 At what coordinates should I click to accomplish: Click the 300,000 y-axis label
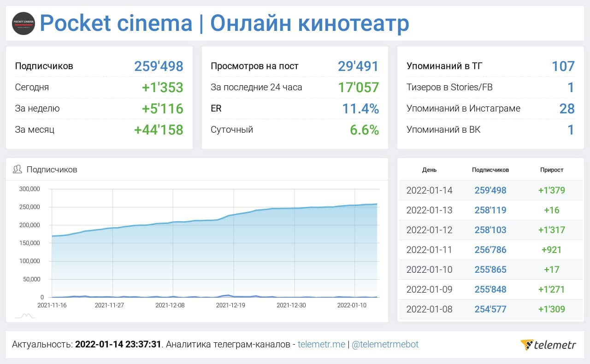click(x=30, y=189)
